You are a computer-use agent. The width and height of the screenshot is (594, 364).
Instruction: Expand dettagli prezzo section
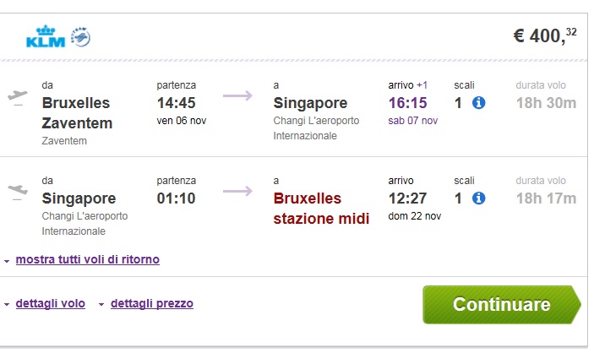click(152, 303)
